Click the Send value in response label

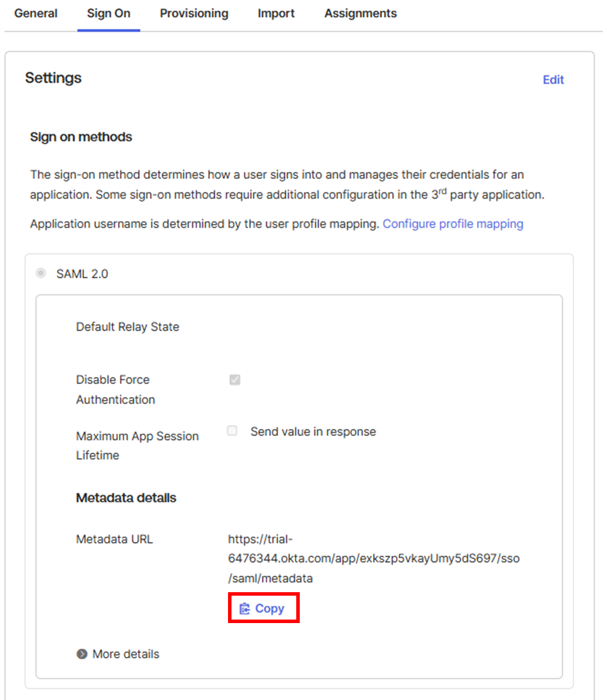(313, 432)
